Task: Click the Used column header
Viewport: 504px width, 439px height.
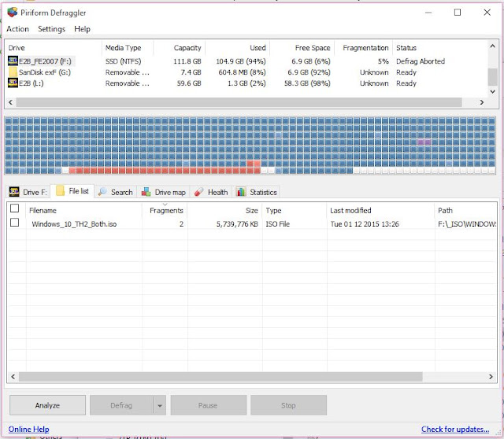Action: coord(237,48)
